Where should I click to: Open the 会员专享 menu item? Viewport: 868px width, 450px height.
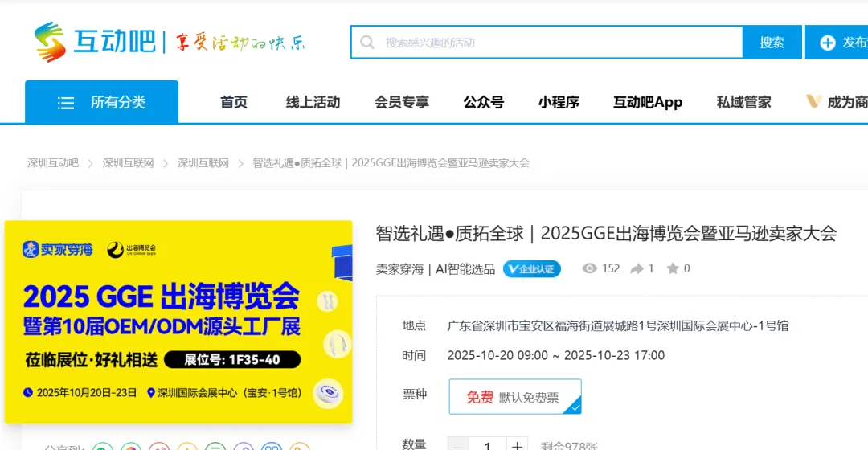(401, 102)
